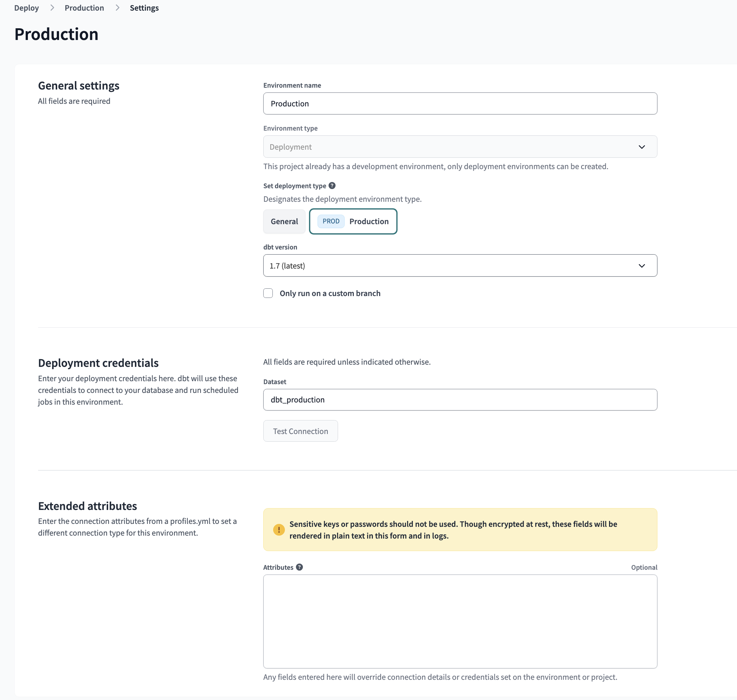Click the PROD badge on the Production option

coord(331,221)
